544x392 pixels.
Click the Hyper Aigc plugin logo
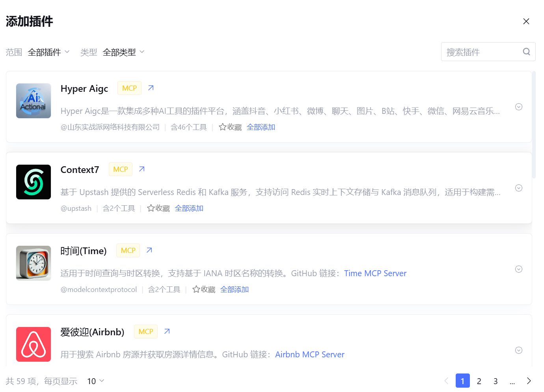(x=34, y=101)
